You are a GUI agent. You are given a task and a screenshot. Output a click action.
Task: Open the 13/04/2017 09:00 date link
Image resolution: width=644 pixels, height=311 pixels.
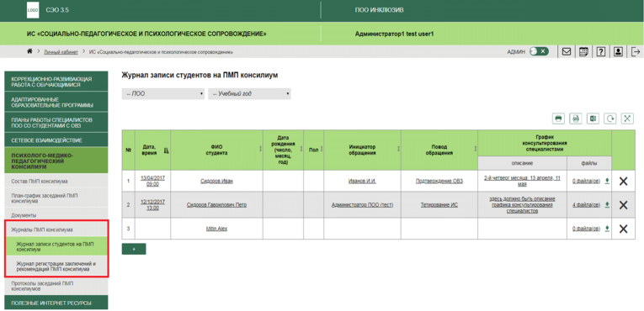(x=152, y=181)
